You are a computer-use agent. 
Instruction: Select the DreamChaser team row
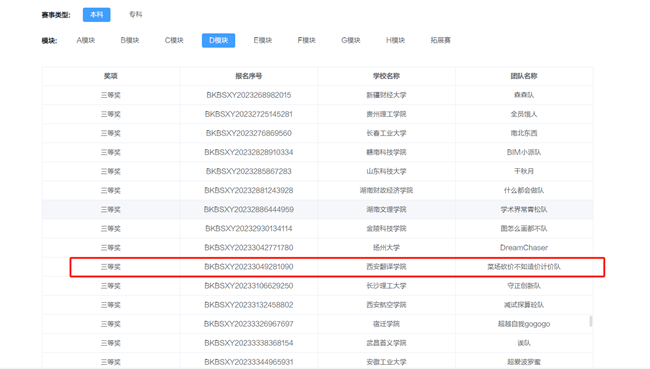click(318, 248)
